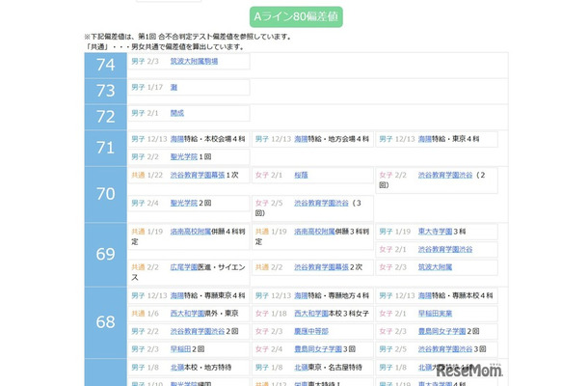Open 豊島岡女子学園 2回 link

(x=441, y=332)
